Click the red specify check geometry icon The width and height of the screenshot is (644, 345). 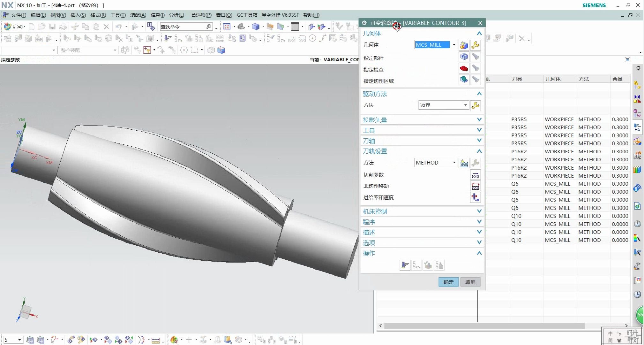tap(464, 68)
